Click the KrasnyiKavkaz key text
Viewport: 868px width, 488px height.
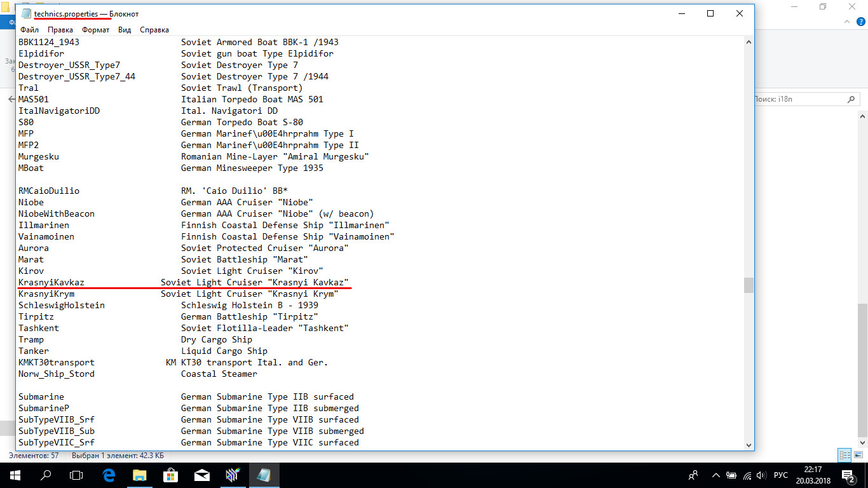(51, 282)
